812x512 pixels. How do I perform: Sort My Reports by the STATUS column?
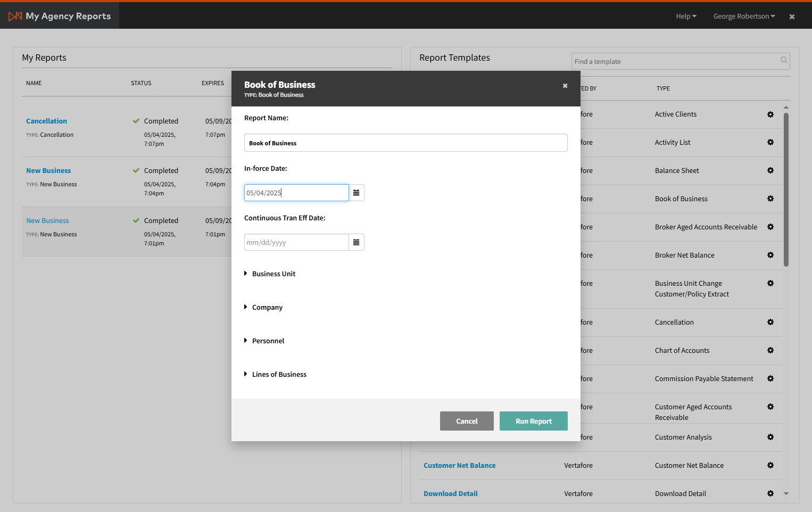coord(141,83)
